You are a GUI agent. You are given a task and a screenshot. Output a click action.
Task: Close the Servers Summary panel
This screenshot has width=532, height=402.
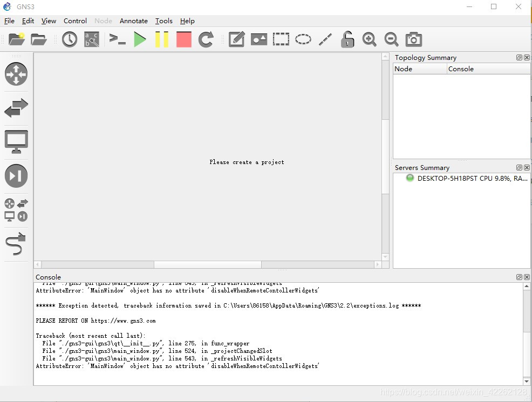pos(527,168)
